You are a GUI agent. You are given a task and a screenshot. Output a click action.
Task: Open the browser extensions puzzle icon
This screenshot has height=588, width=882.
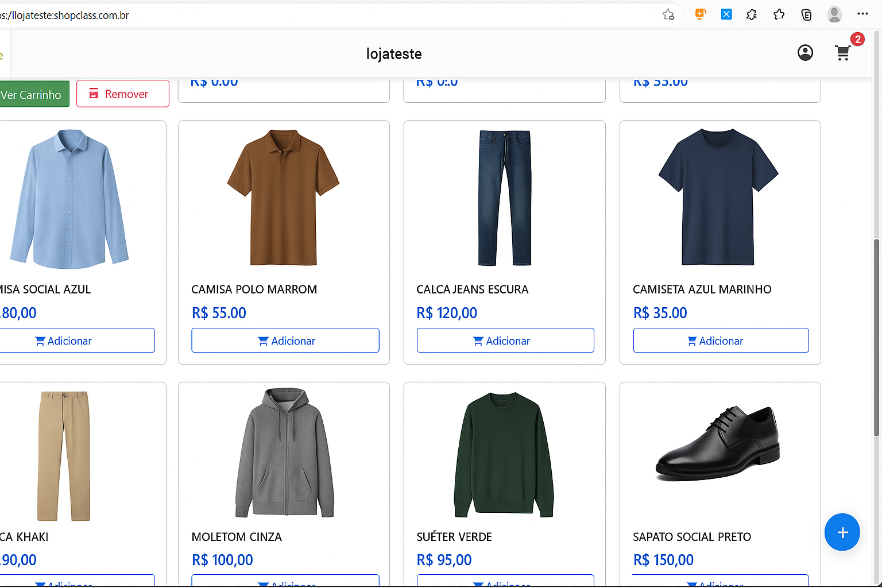(751, 15)
